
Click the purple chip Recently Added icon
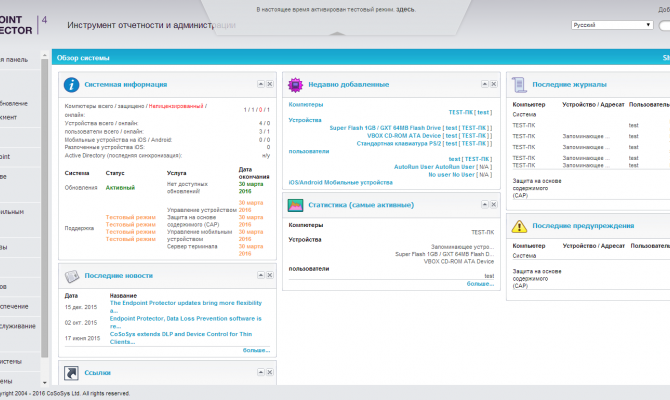pos(295,85)
